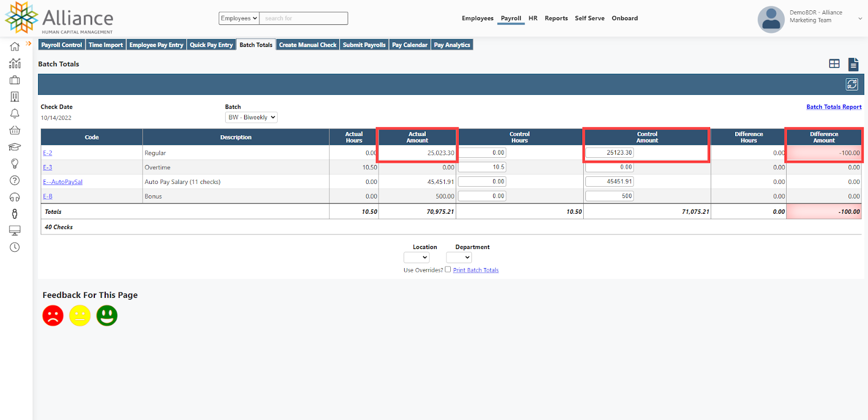Image resolution: width=868 pixels, height=420 pixels.
Task: Edit Regular control amount field 25123.30
Action: 609,152
